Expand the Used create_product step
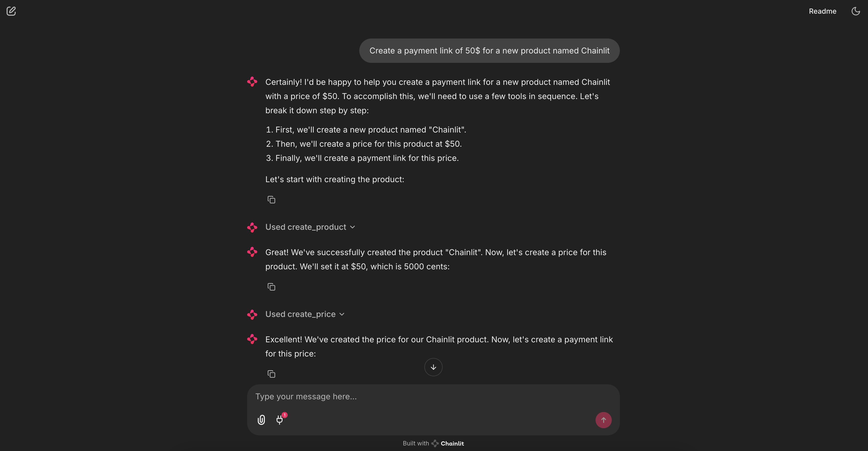 [x=306, y=227]
